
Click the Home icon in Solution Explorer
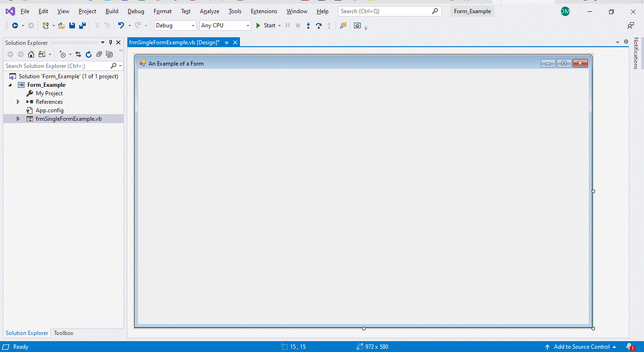(31, 54)
